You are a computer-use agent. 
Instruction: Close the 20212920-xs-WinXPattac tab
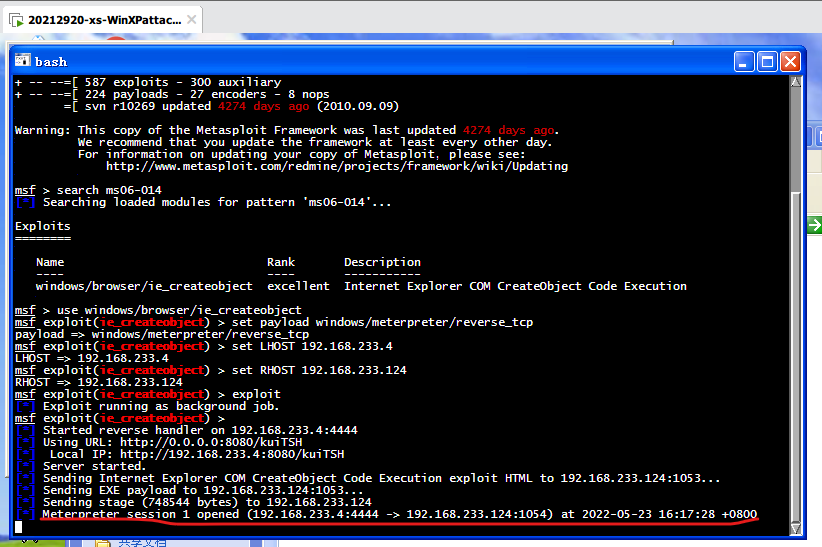coord(192,20)
